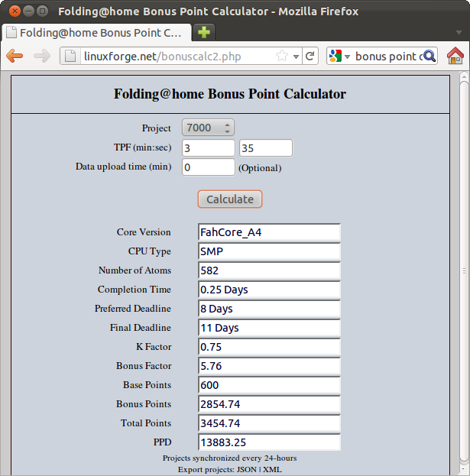Click the scrollbar up arrow

(x=464, y=76)
